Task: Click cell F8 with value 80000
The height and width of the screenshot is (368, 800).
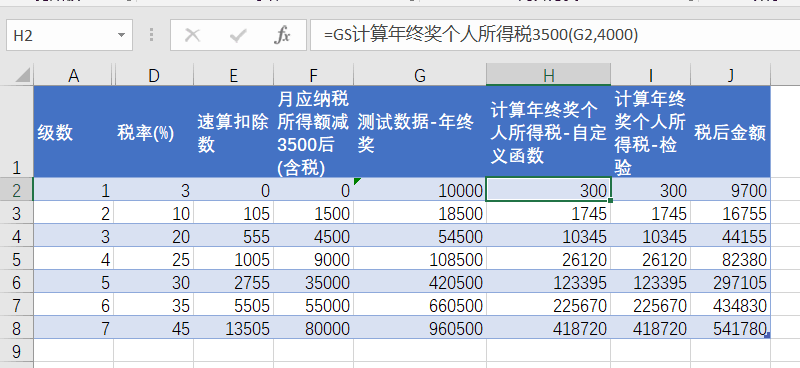Action: [x=313, y=328]
